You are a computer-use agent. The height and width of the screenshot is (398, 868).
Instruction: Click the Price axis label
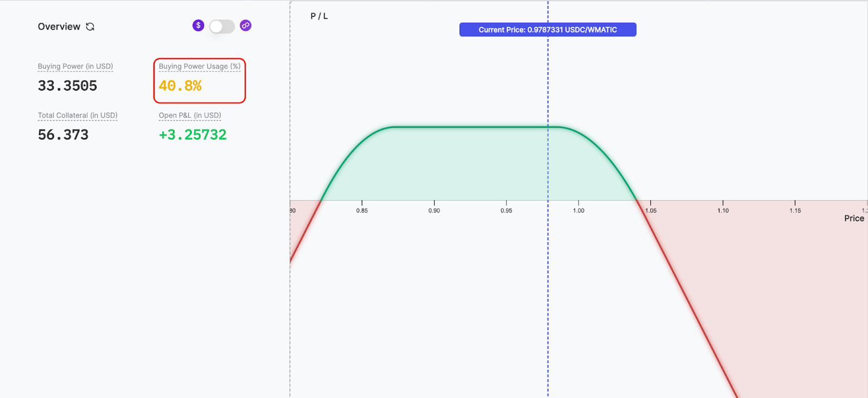(854, 219)
